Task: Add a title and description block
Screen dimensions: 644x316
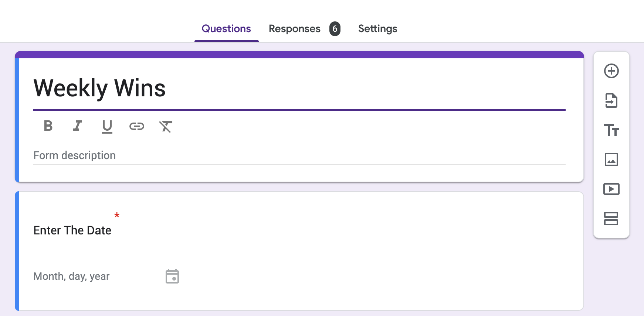Action: (x=611, y=130)
